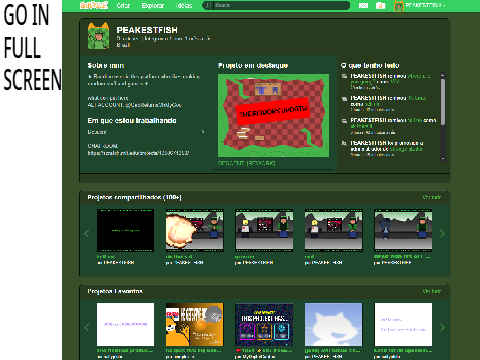Open the Criar menu item
This screenshot has width=480, height=360.
click(x=123, y=5)
